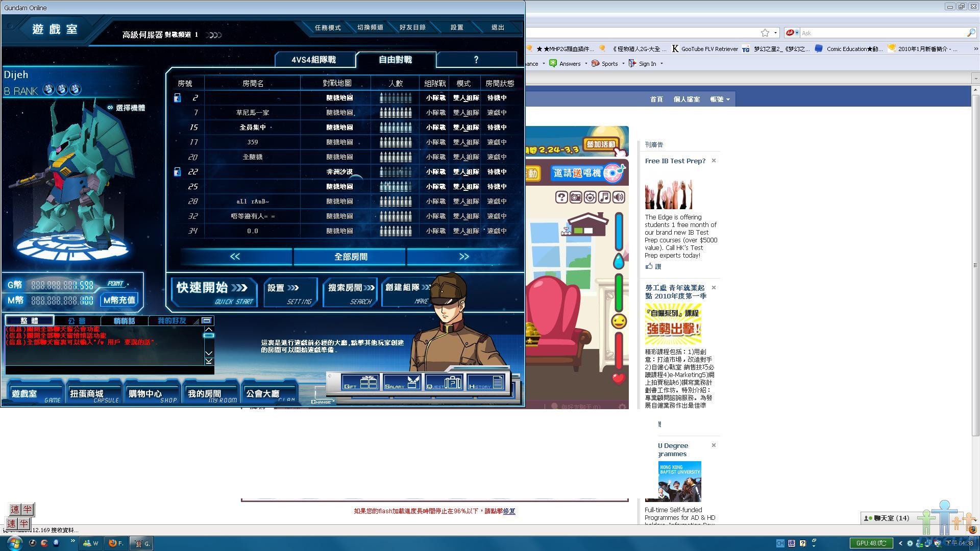This screenshot has width=980, height=551.
Task: Expand the Ask search engine dropdown
Action: [792, 33]
